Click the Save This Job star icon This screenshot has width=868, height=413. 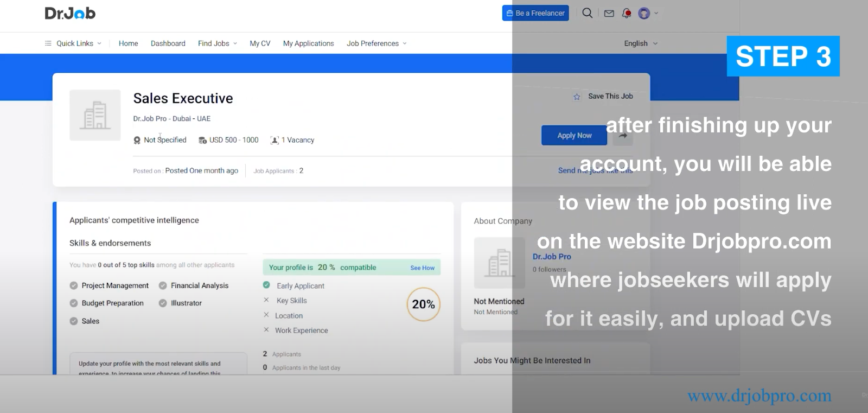click(x=577, y=97)
